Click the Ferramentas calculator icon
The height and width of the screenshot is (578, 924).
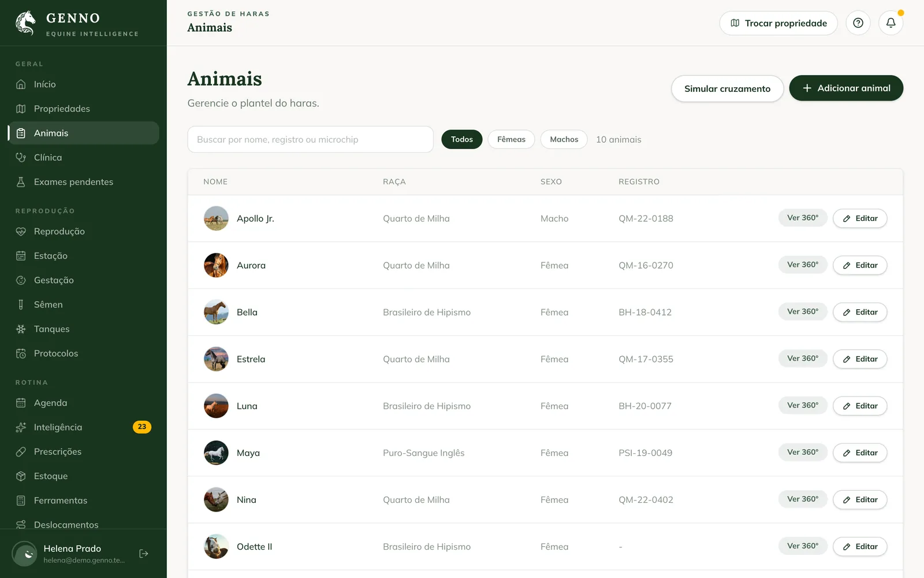pyautogui.click(x=21, y=501)
